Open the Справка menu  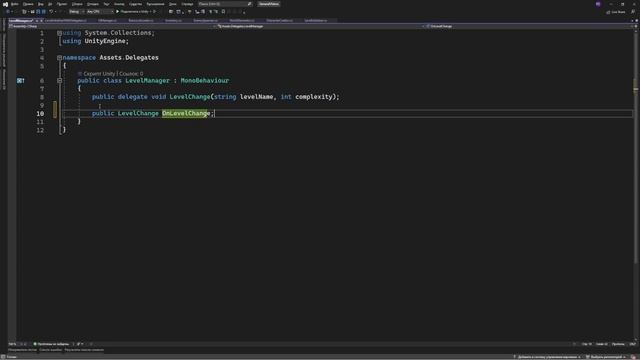187,4
